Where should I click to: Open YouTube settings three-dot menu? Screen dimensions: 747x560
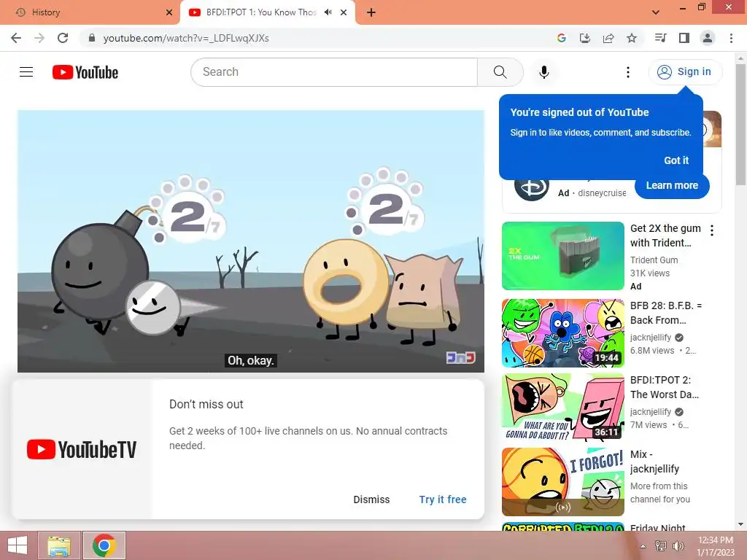[628, 72]
